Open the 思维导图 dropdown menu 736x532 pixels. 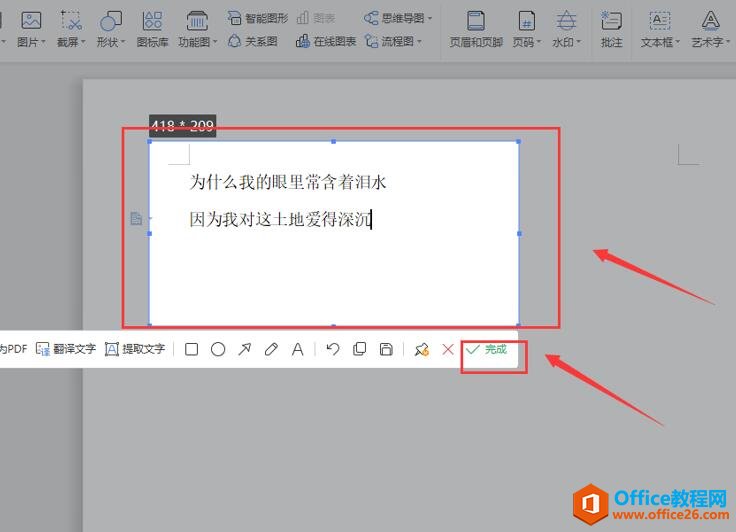(401, 18)
